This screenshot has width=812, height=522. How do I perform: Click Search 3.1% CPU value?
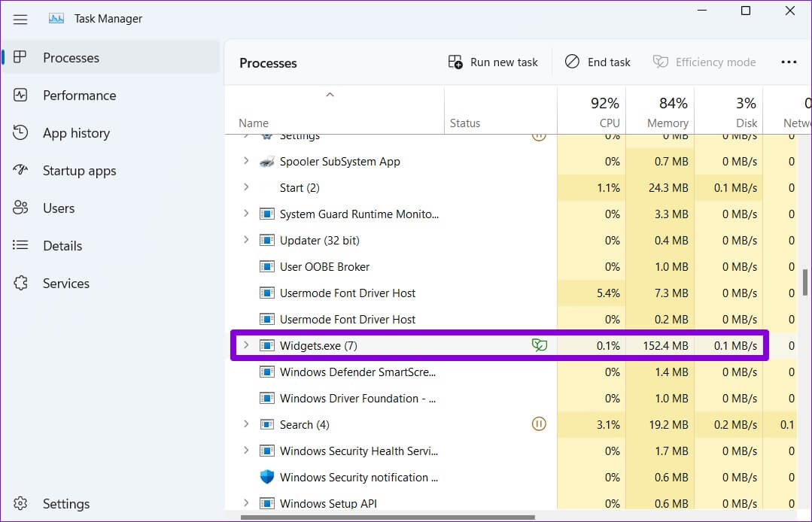[x=608, y=425]
